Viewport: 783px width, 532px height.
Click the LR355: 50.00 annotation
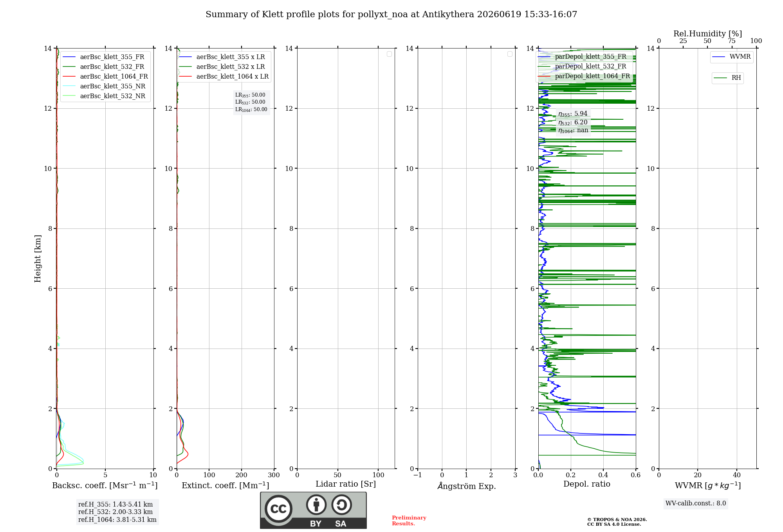[x=250, y=95]
